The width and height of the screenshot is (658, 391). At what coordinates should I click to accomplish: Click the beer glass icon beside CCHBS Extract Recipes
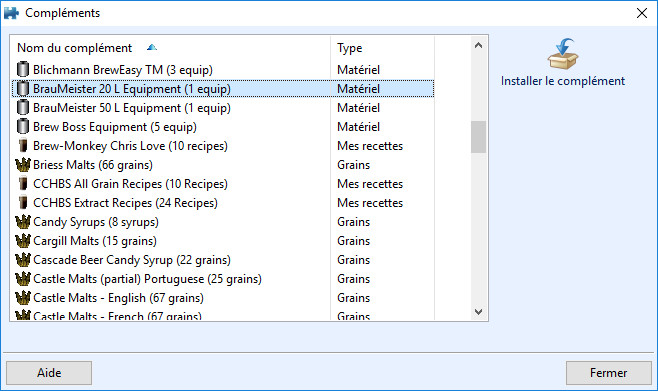(x=23, y=203)
